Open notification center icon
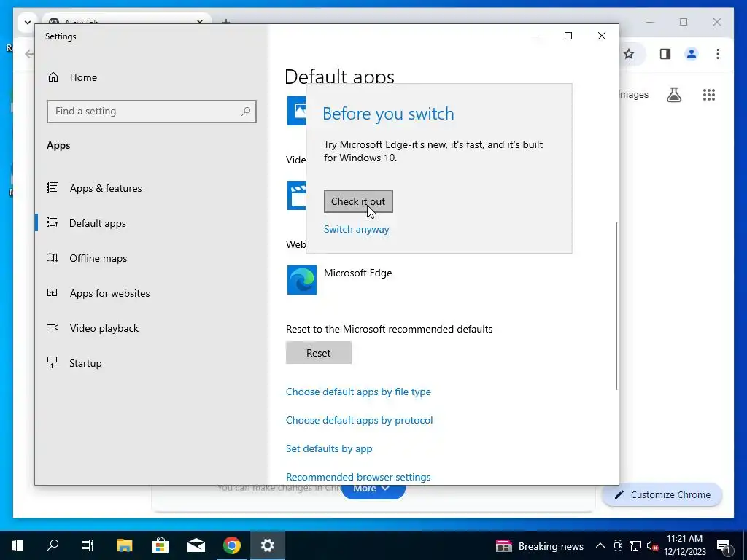 [x=724, y=545]
